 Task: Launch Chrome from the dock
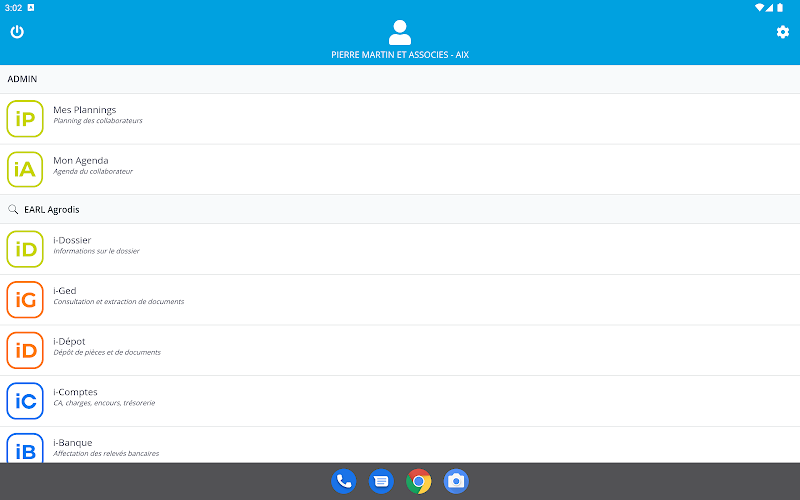click(x=418, y=481)
